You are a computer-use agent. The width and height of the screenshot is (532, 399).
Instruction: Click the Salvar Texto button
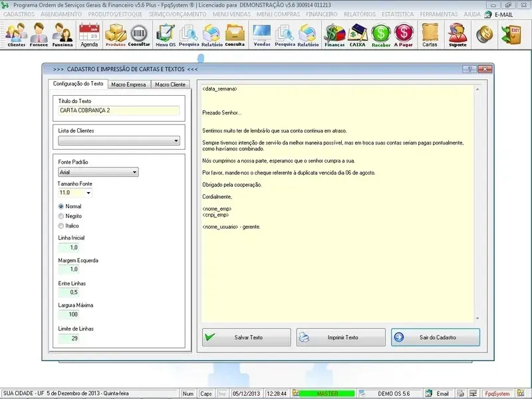pos(247,337)
